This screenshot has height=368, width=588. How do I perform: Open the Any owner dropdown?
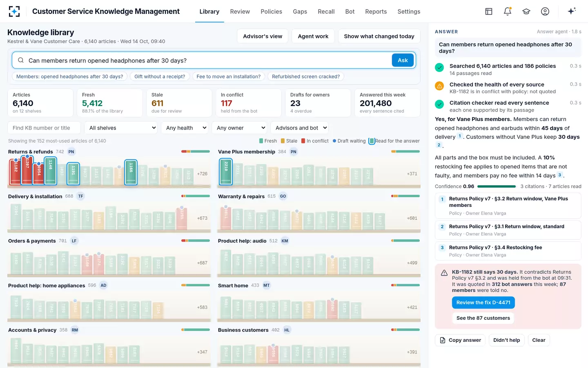click(239, 128)
